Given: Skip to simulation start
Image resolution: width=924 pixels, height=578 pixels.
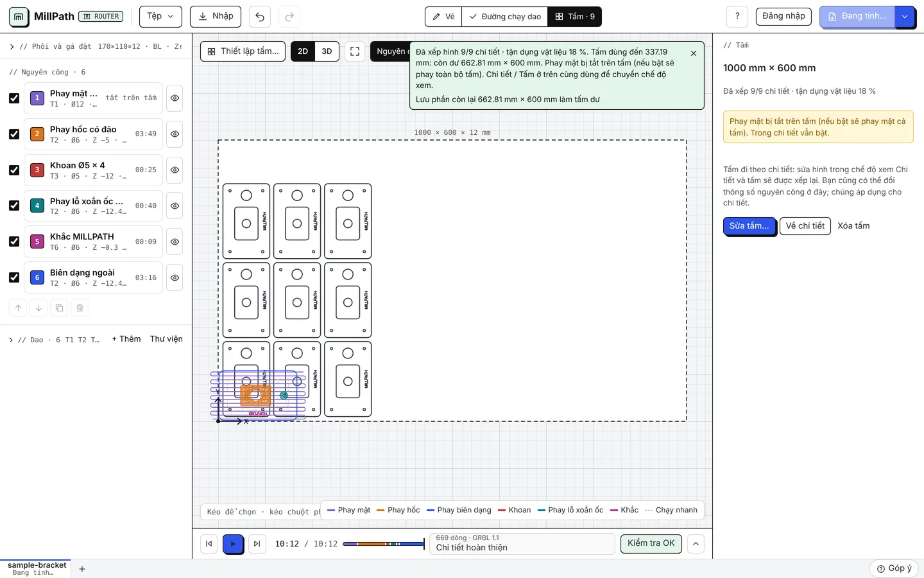Looking at the screenshot, I should [209, 544].
